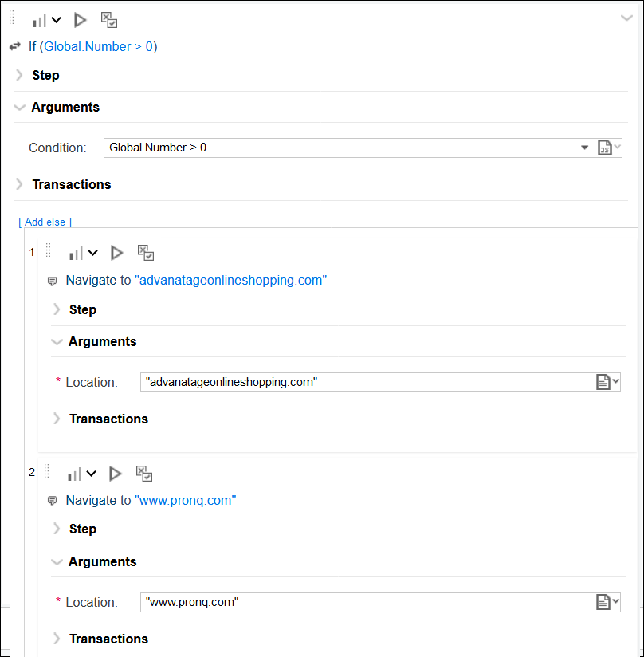Image resolution: width=644 pixels, height=657 pixels.
Task: Click the enable/disable checkbox icon on the If step
Action: click(109, 20)
